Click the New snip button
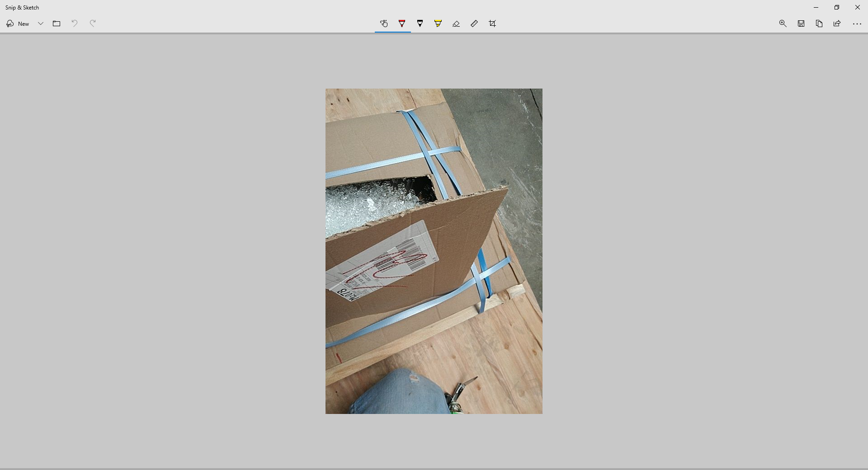Screen dimensions: 868x470 pyautogui.click(x=18, y=23)
